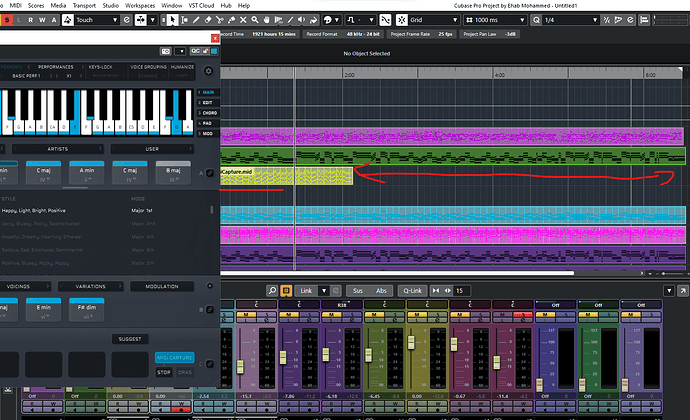Choose the Mute X tool
The height and width of the screenshot is (420, 690).
point(243,20)
